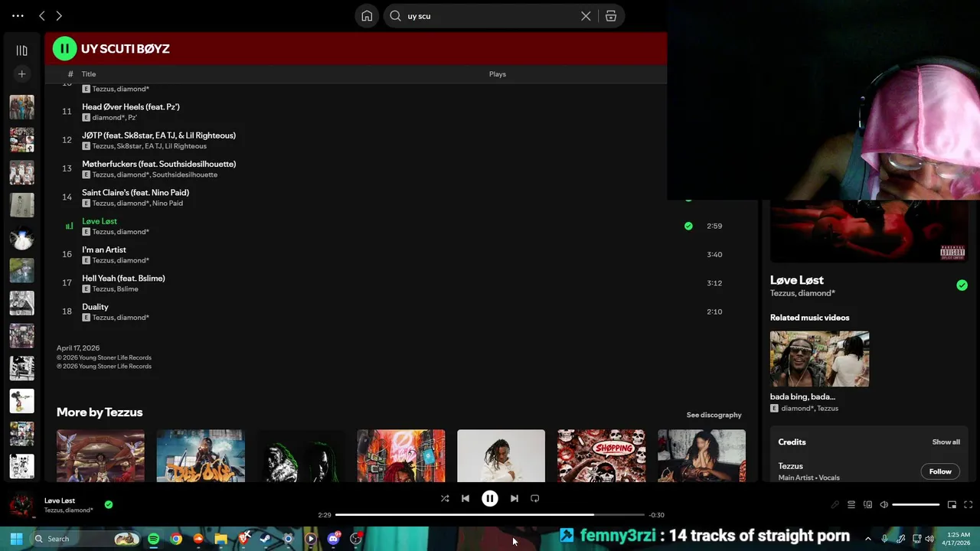Image resolution: width=980 pixels, height=551 pixels.
Task: Click the Windows taskbar Search box
Action: tap(85, 539)
